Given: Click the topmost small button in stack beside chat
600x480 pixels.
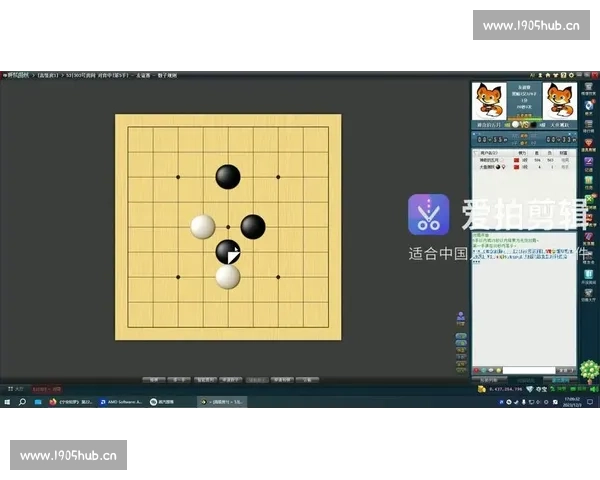Looking at the screenshot, I should coord(461,336).
